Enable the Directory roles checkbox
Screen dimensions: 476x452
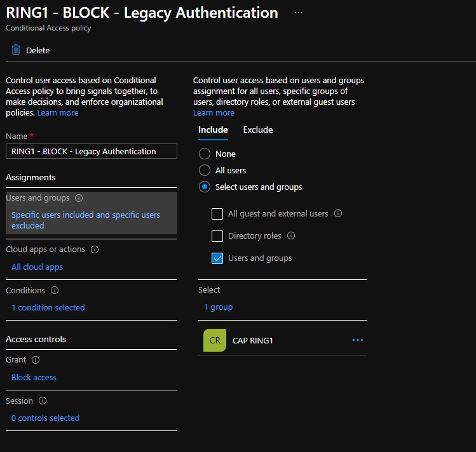[x=217, y=236]
